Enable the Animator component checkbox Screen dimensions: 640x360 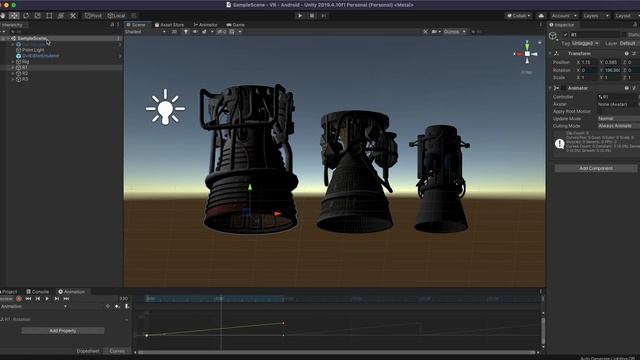pyautogui.click(x=564, y=88)
